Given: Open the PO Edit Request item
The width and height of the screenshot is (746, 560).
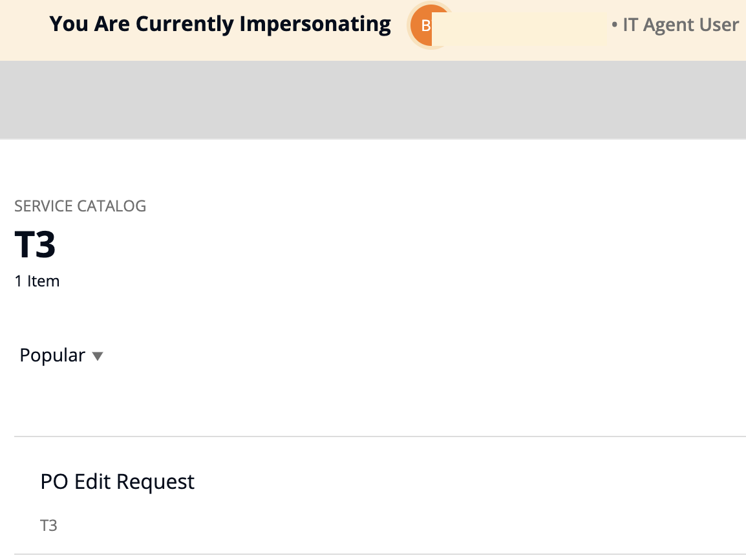Looking at the screenshot, I should pyautogui.click(x=117, y=482).
